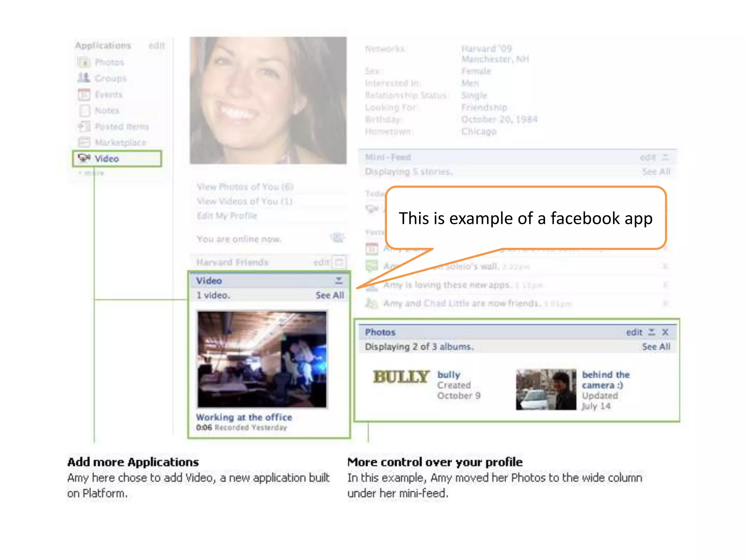The height and width of the screenshot is (560, 747).
Task: Click See All in Photos box
Action: [x=656, y=347]
